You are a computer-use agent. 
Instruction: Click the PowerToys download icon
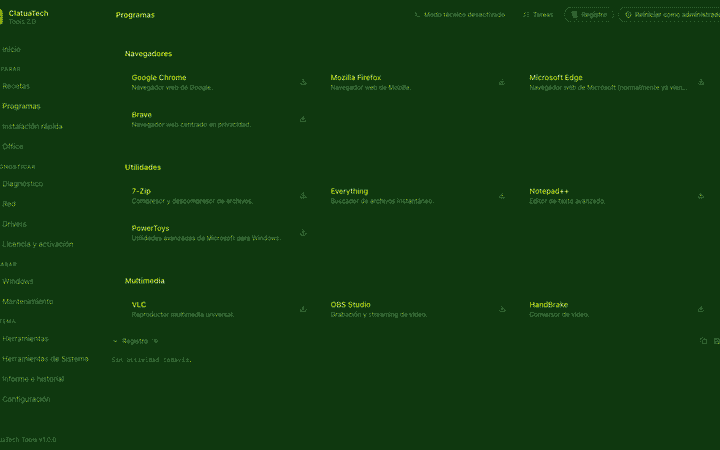click(x=303, y=233)
